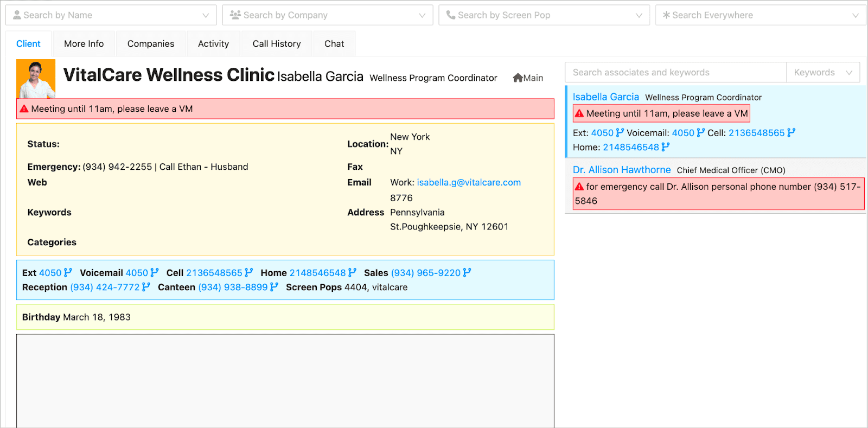Open the Search by Screen Pop dropdown arrow
Image resolution: width=868 pixels, height=428 pixels.
(639, 15)
